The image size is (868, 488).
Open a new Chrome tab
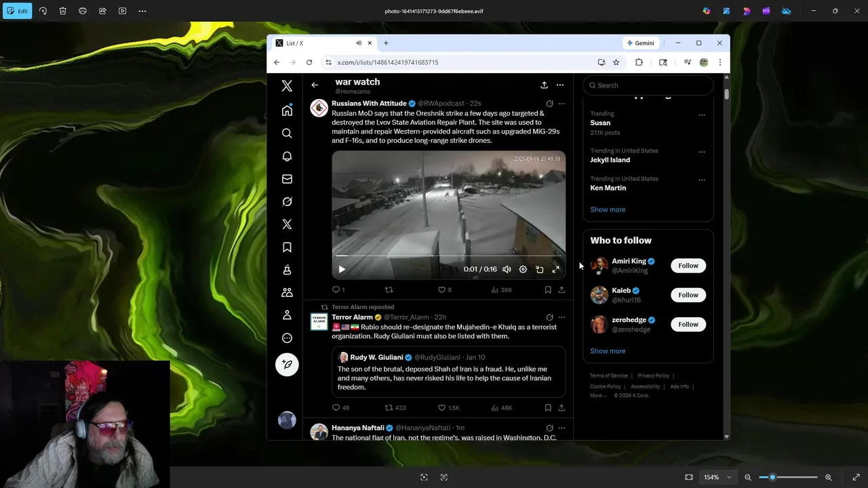pyautogui.click(x=386, y=43)
